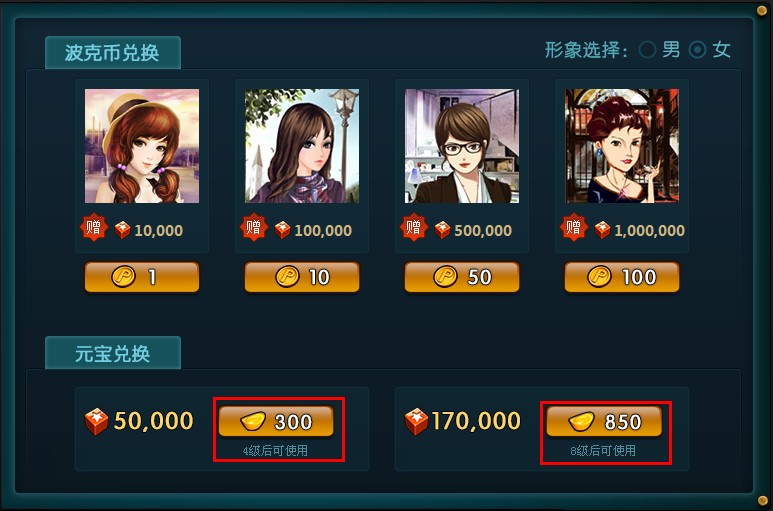This screenshot has height=511, width=773.
Task: Buy avatar for 100 Poke coins
Action: 622,277
